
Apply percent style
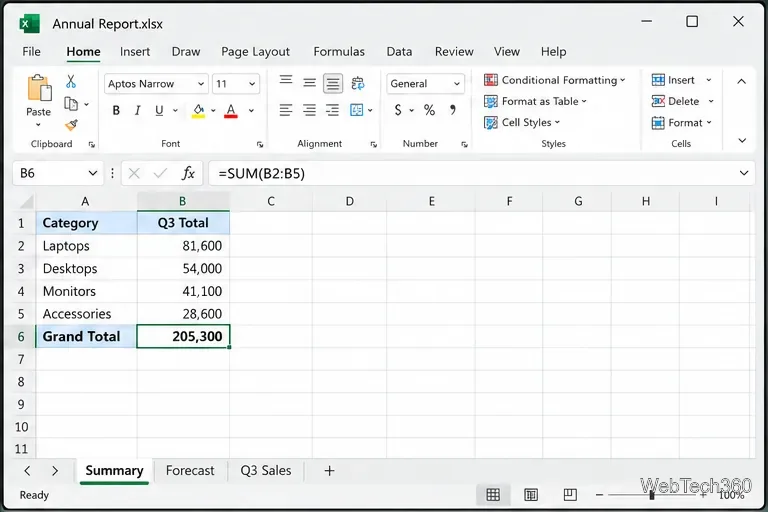(430, 110)
